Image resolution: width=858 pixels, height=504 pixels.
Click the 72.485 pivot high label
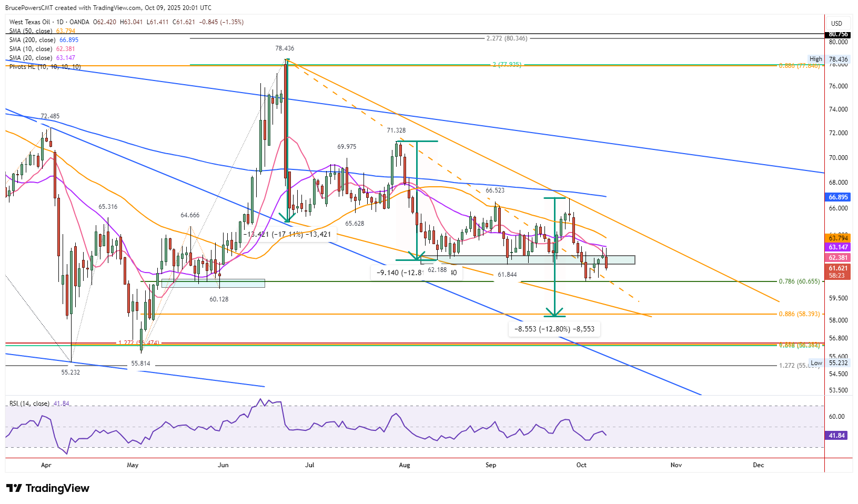[50, 116]
